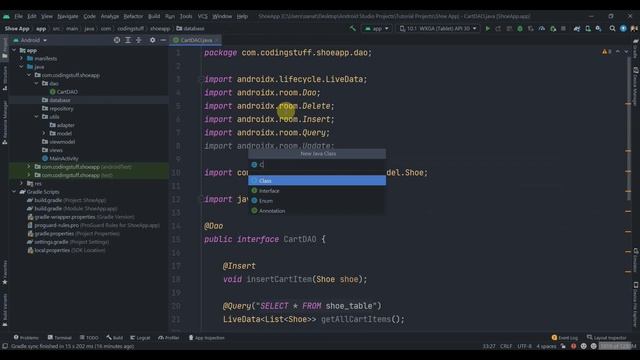
Task: Click the blue account avatar icon
Action: click(x=623, y=29)
